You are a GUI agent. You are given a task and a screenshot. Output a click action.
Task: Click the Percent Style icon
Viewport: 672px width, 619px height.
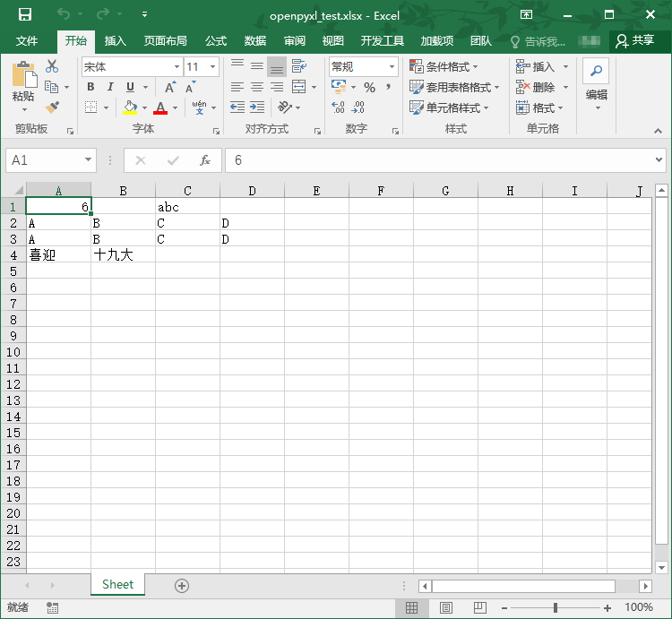(369, 88)
